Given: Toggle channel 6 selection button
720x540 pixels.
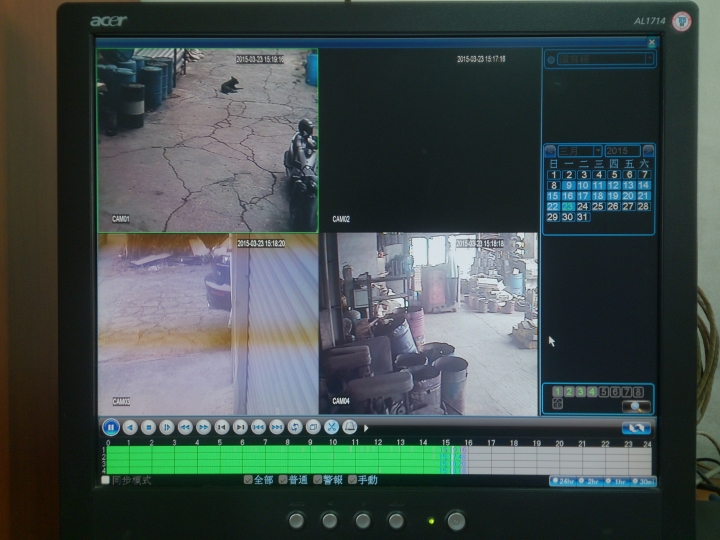Looking at the screenshot, I should coord(615,392).
